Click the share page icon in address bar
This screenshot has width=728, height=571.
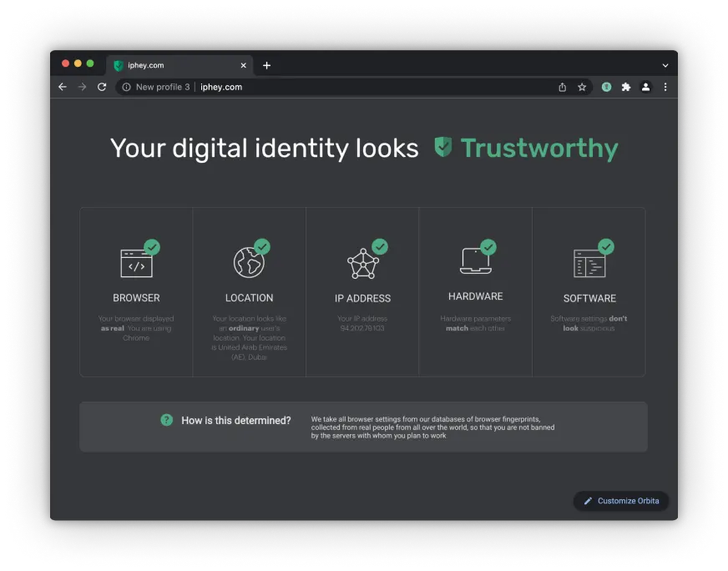[x=563, y=87]
